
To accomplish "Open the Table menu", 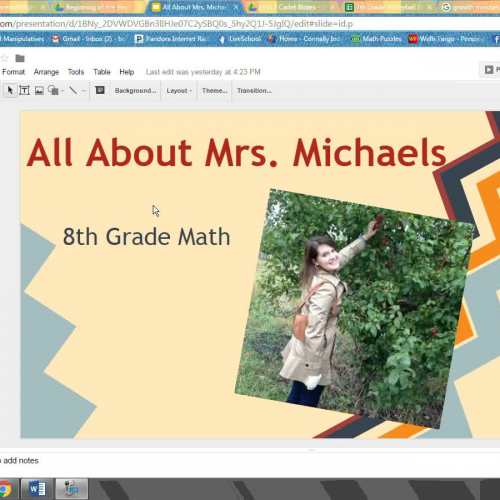I will point(102,72).
